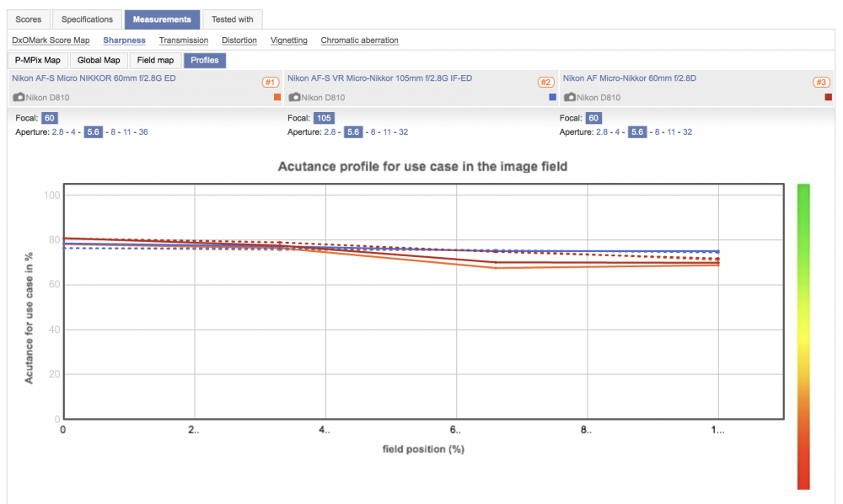Select the Sharpness measurement link
This screenshot has height=504, width=843.
(124, 40)
